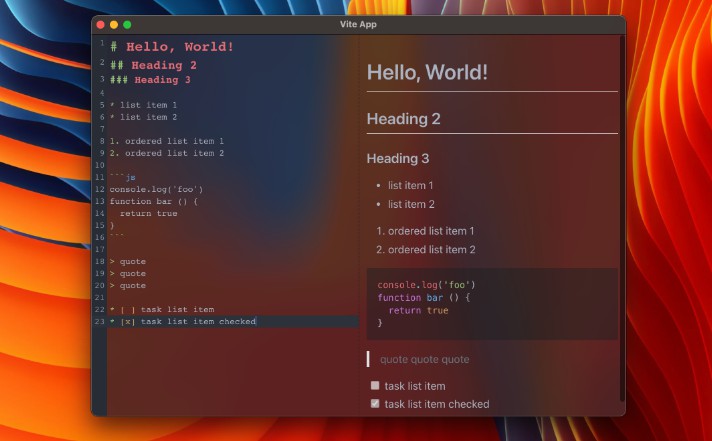Click the 'Heading 2' title in preview

point(403,119)
